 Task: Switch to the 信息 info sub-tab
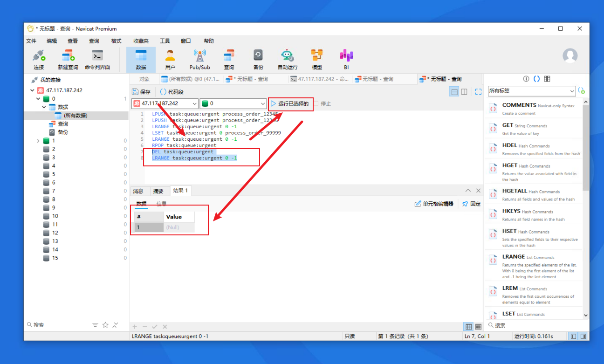pos(161,204)
